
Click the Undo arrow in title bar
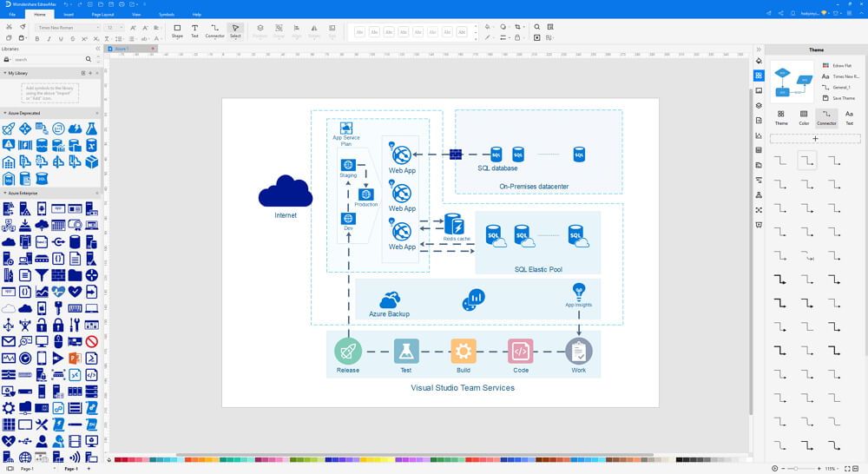(x=67, y=4)
